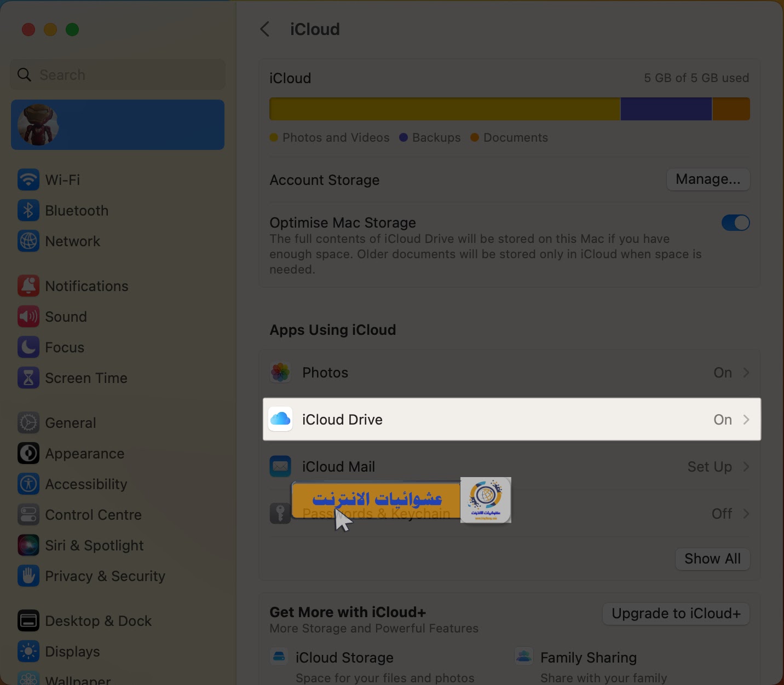
Task: Click the search magnifying glass icon
Action: click(24, 74)
